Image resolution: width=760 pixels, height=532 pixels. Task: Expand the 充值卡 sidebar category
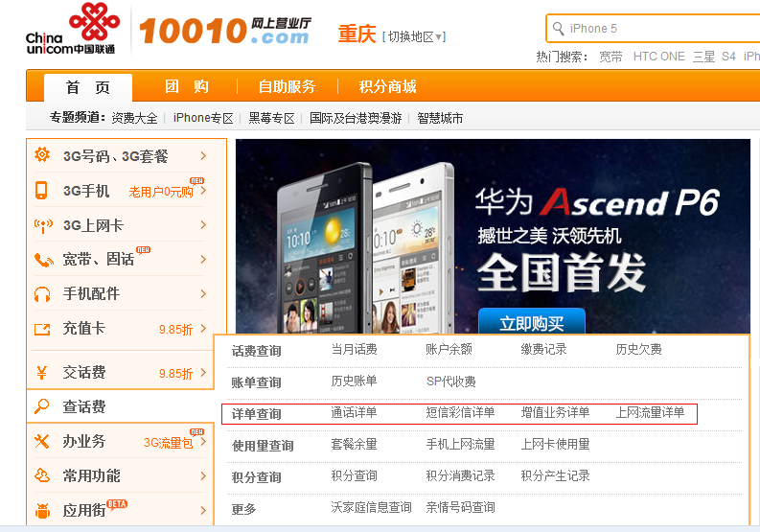click(x=203, y=329)
